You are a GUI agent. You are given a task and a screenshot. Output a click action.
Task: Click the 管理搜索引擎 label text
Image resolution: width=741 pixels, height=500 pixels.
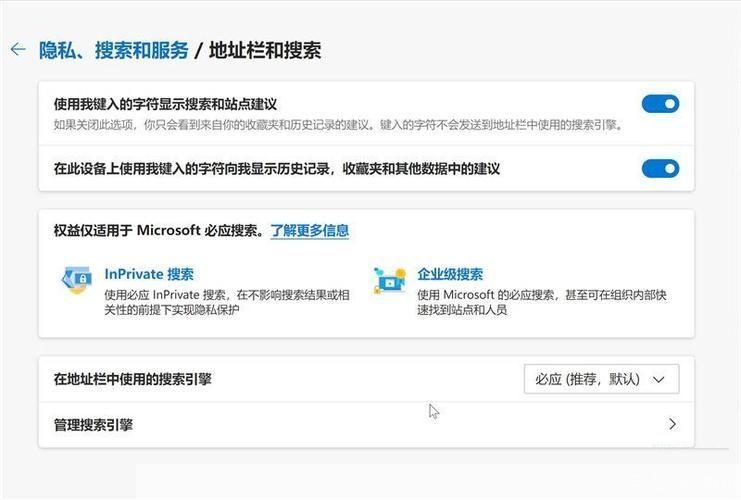point(93,425)
